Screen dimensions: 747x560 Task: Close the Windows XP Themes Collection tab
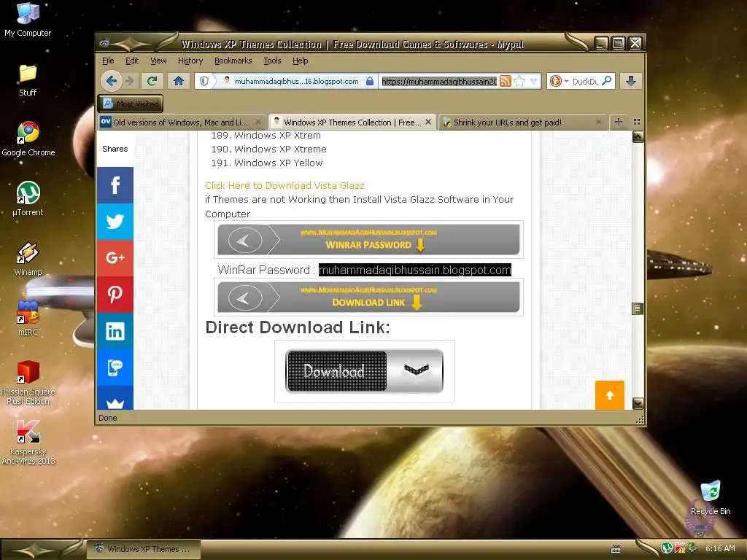[x=428, y=122]
